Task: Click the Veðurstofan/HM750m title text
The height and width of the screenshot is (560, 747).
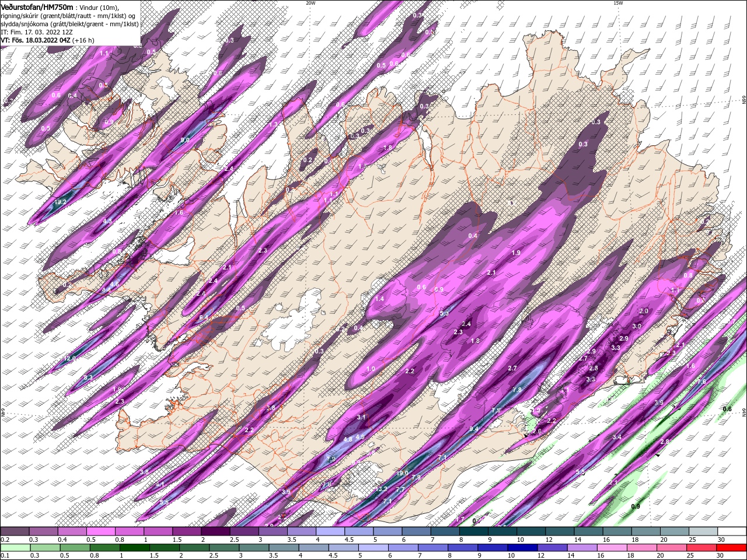Action: [37, 7]
